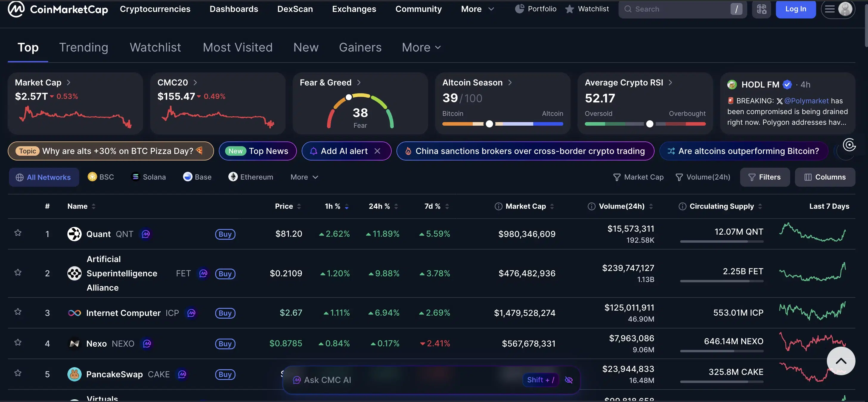
Task: Open the Columns button
Action: pyautogui.click(x=825, y=177)
